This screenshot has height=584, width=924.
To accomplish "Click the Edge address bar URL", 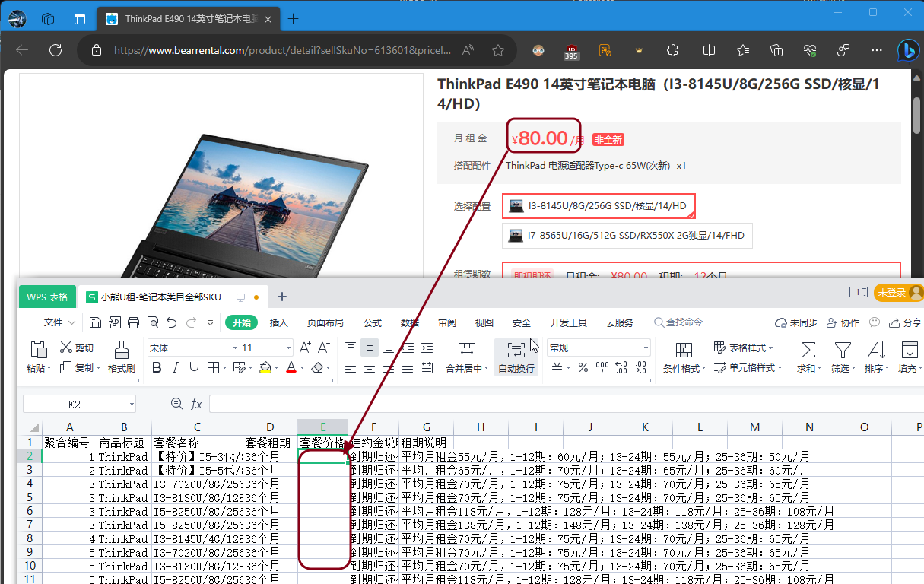I will (x=282, y=50).
